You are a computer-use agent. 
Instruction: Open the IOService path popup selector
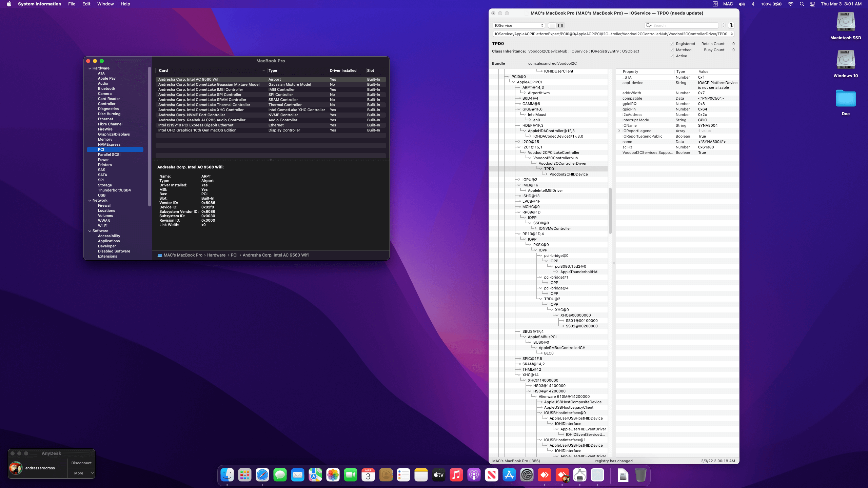[613, 34]
